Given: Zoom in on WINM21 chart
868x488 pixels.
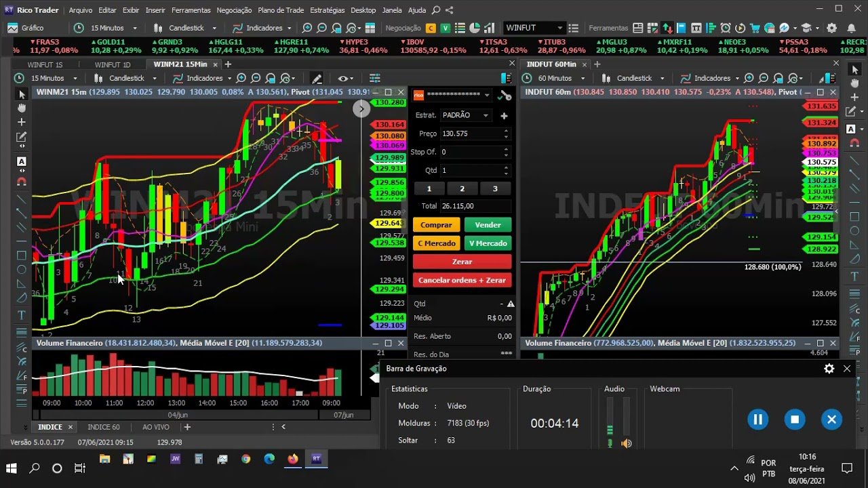Looking at the screenshot, I should point(241,78).
